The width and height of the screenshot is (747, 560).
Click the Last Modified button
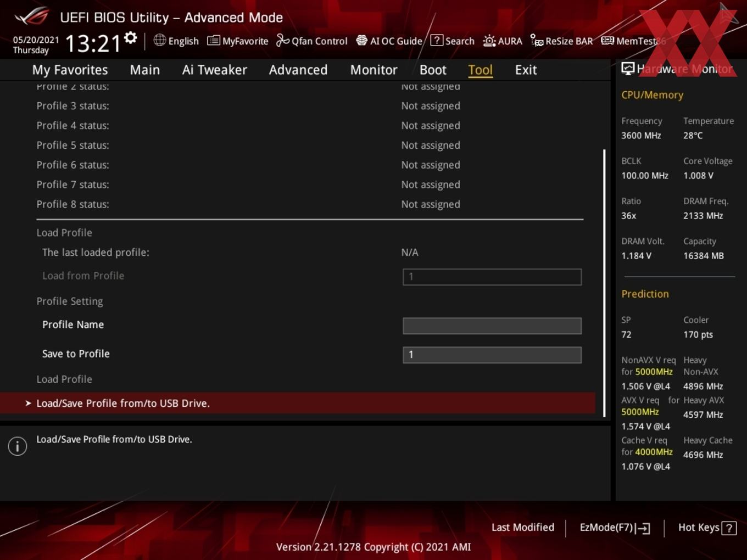click(523, 527)
